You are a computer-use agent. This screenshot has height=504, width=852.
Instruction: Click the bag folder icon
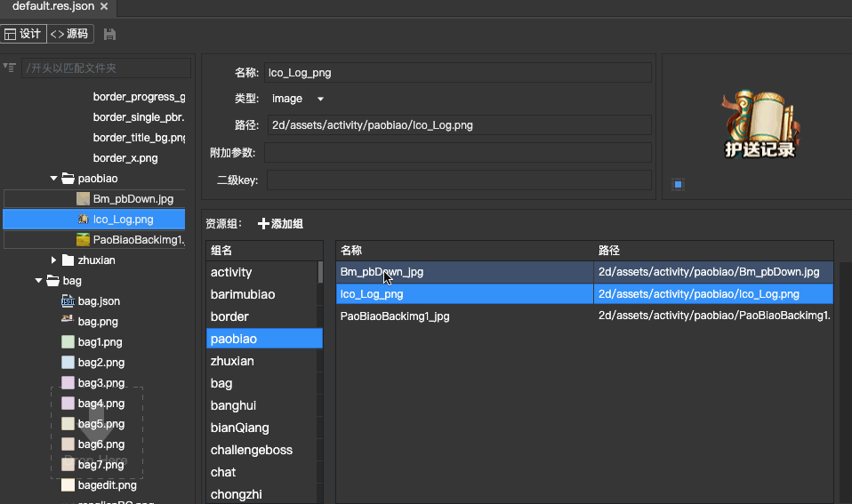click(52, 281)
